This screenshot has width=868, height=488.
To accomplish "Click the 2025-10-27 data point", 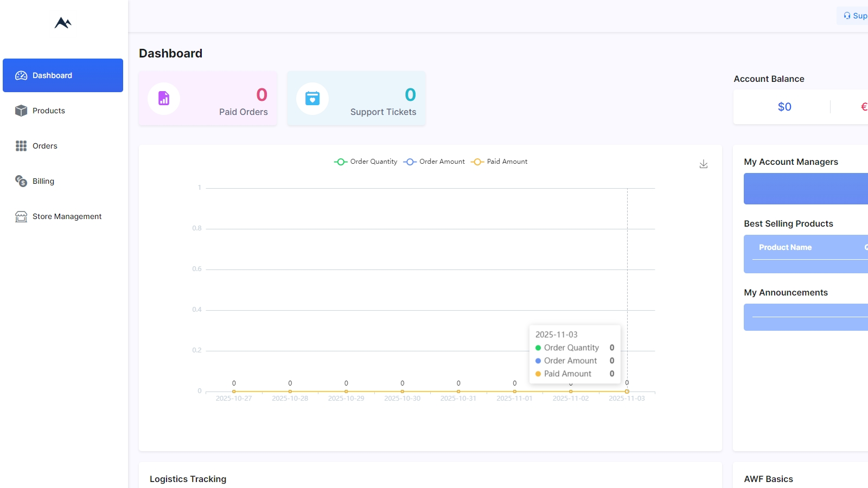I will (x=234, y=391).
